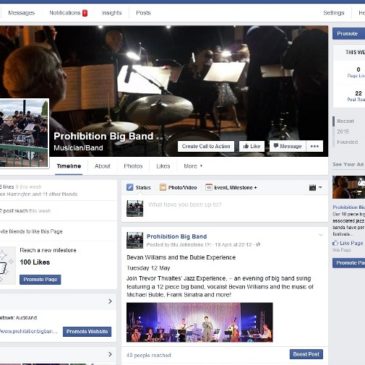Open page Settings
This screenshot has width=365, height=365.
pyautogui.click(x=334, y=13)
